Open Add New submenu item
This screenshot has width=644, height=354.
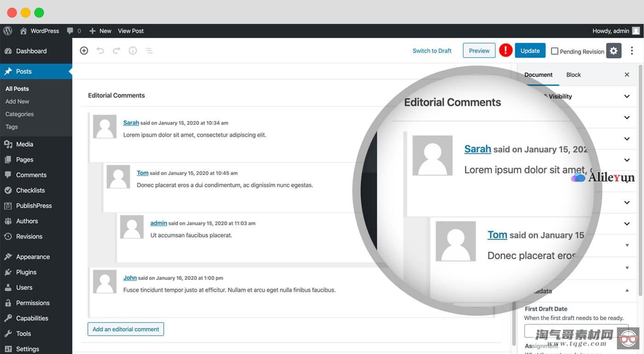17,101
